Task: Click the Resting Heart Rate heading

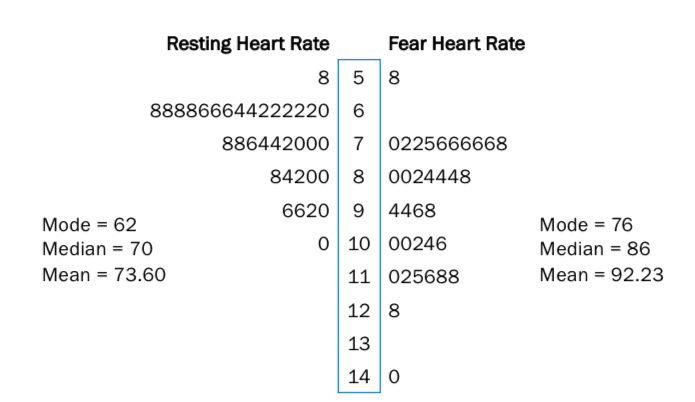Action: click(x=248, y=44)
